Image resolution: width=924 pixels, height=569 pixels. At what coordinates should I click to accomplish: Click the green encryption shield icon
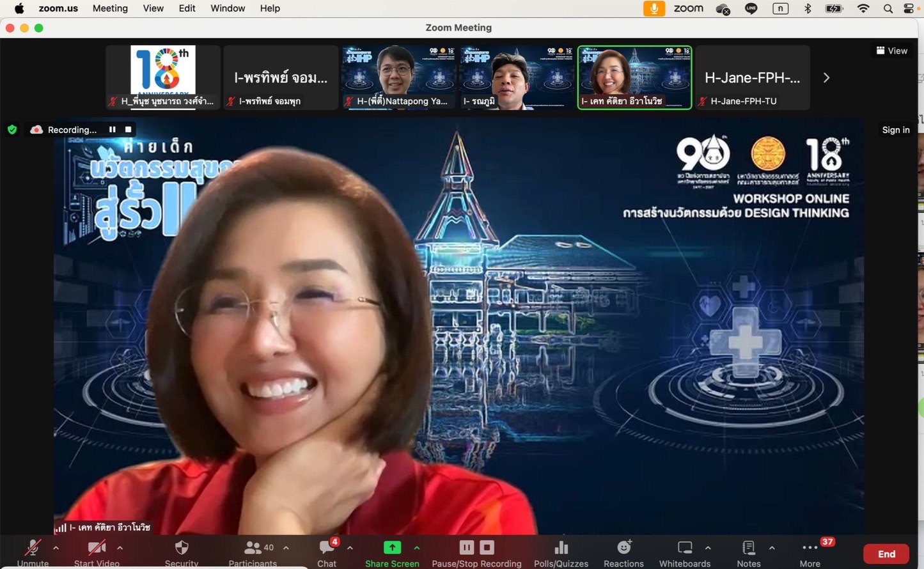(12, 130)
